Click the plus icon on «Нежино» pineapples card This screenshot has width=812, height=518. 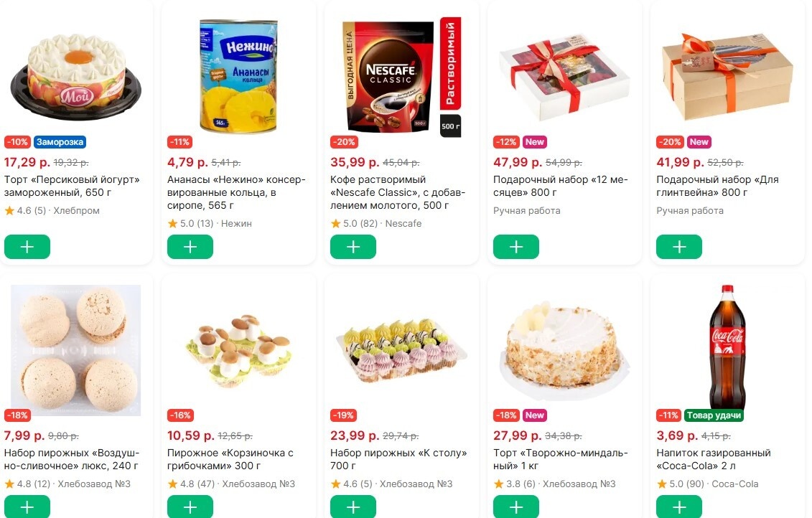point(190,247)
